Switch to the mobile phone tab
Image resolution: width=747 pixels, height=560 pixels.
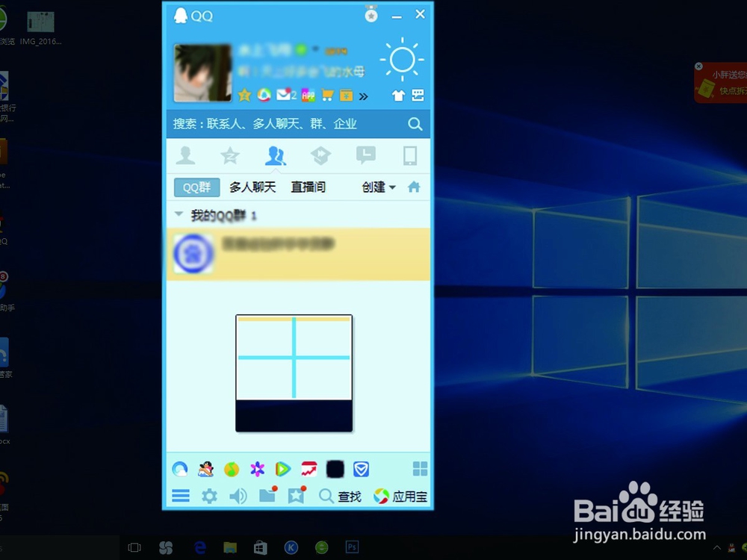pos(410,156)
